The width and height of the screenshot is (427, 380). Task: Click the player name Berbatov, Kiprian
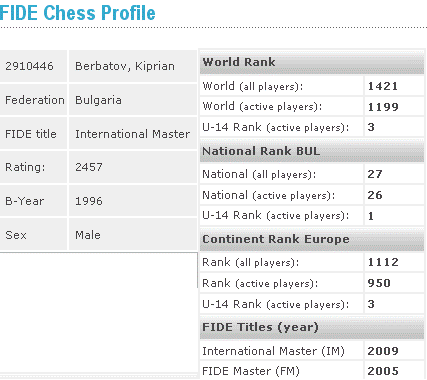(125, 66)
